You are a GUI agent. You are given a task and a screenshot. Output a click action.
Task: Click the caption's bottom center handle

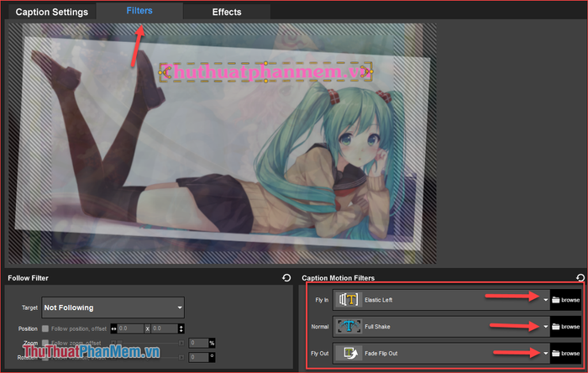click(x=266, y=81)
